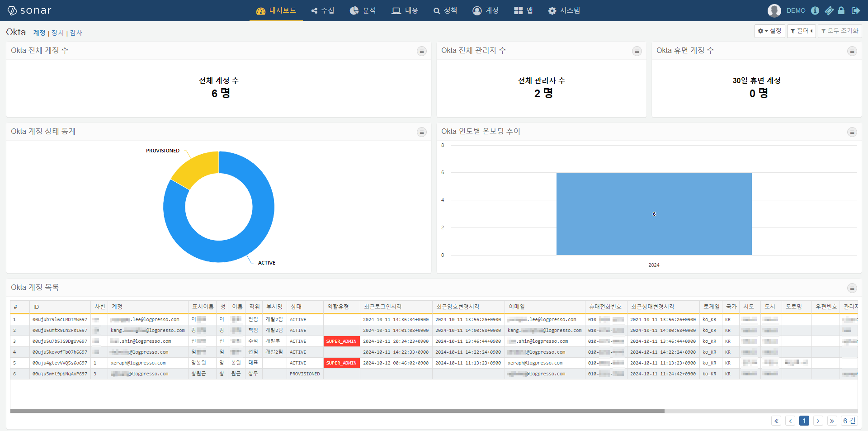
Task: Open the 분석 menu
Action: click(363, 10)
